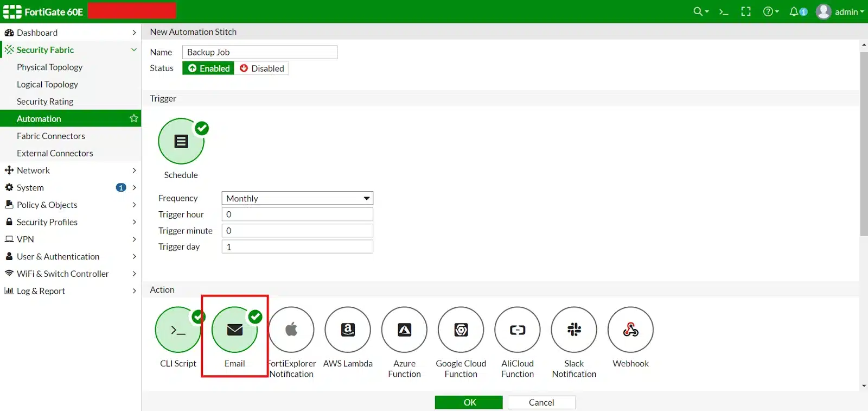The height and width of the screenshot is (411, 868).
Task: Expand the admin user menu
Action: [x=840, y=11]
